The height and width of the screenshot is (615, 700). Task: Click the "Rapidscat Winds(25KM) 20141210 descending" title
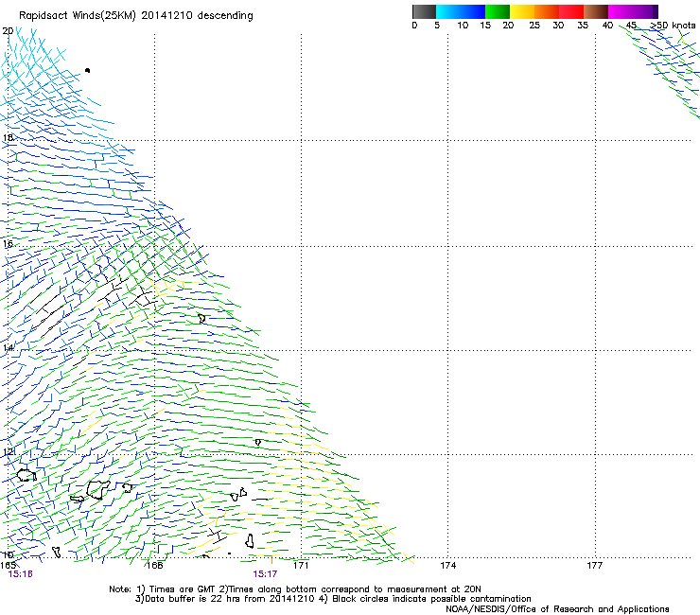point(135,16)
